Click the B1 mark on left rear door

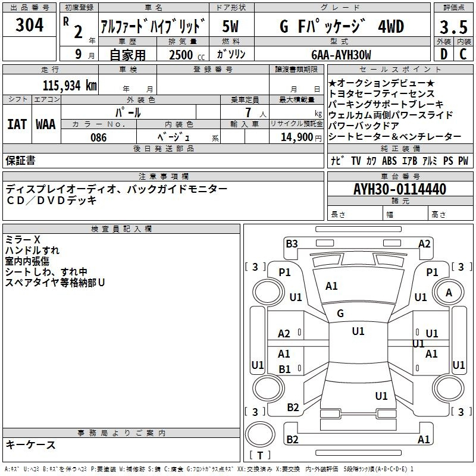pos(284,369)
